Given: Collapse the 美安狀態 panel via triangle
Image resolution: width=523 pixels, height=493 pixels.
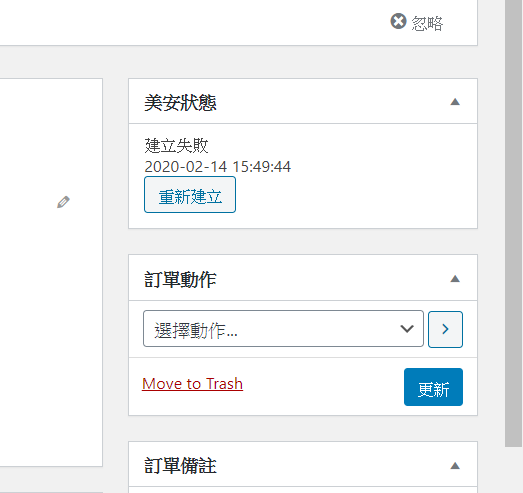Looking at the screenshot, I should pos(455,102).
